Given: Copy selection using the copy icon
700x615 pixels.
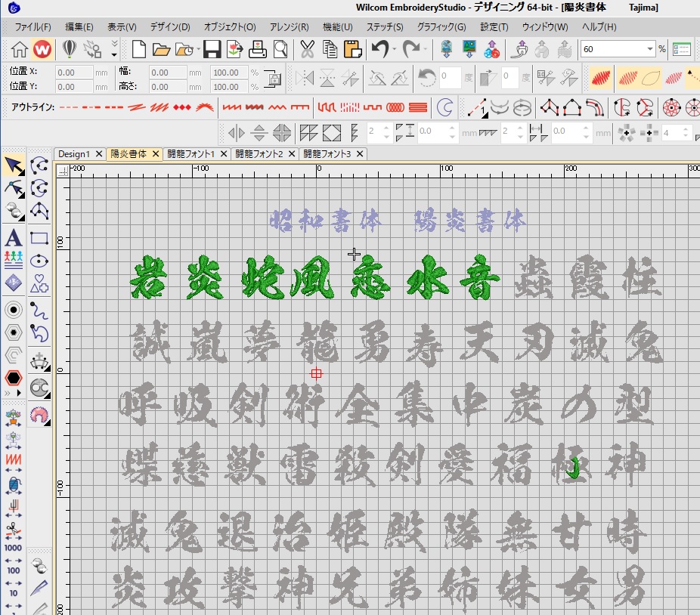Looking at the screenshot, I should [x=330, y=49].
